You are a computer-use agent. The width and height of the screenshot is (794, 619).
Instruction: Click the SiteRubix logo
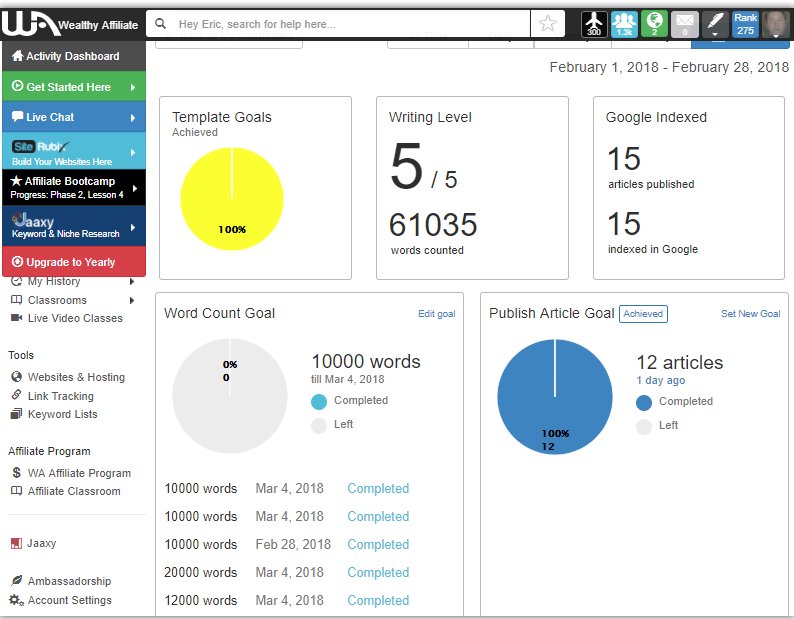tap(40, 147)
